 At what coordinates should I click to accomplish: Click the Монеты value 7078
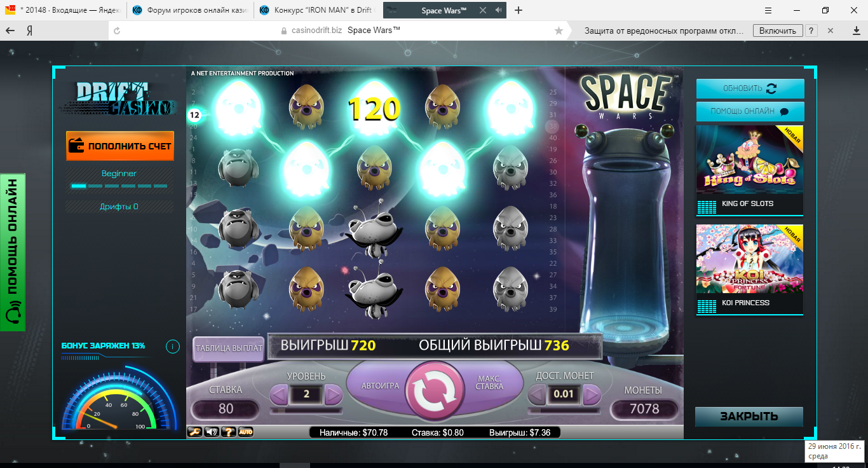click(644, 409)
